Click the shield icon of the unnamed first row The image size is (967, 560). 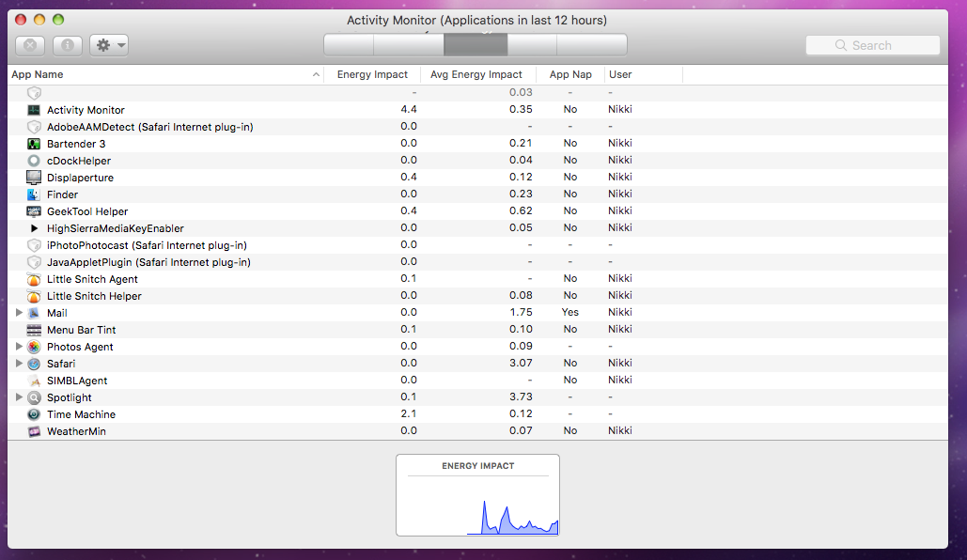[34, 93]
